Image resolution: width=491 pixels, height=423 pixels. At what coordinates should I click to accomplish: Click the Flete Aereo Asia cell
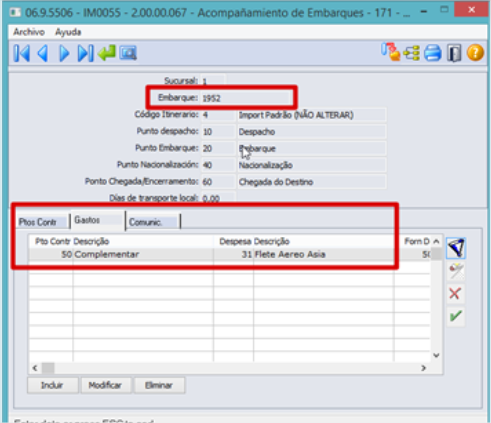point(323,254)
